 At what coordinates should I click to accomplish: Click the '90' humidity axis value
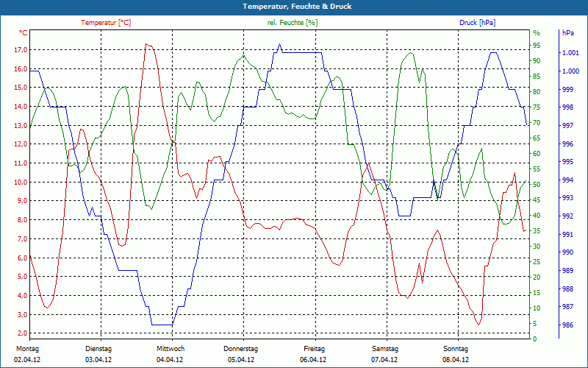[x=537, y=61]
